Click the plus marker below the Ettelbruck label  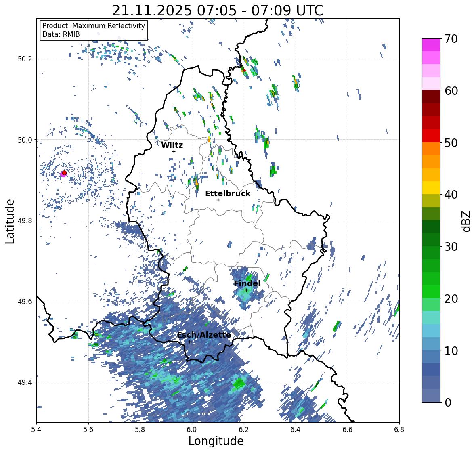pos(218,200)
